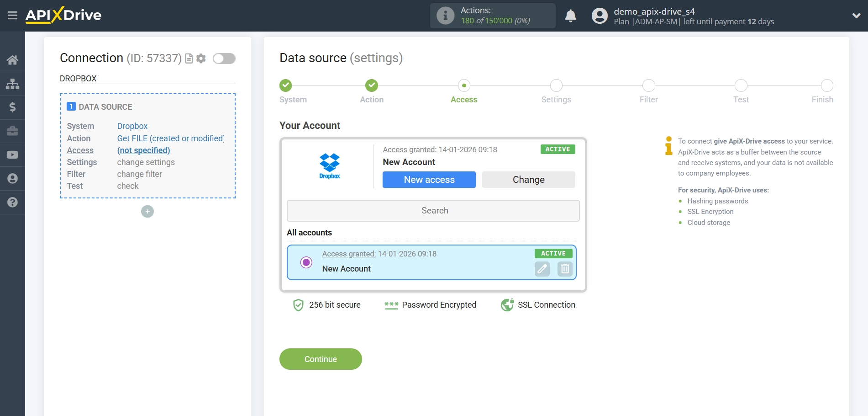Open connection settings via the gear icon
This screenshot has width=868, height=416.
click(201, 59)
